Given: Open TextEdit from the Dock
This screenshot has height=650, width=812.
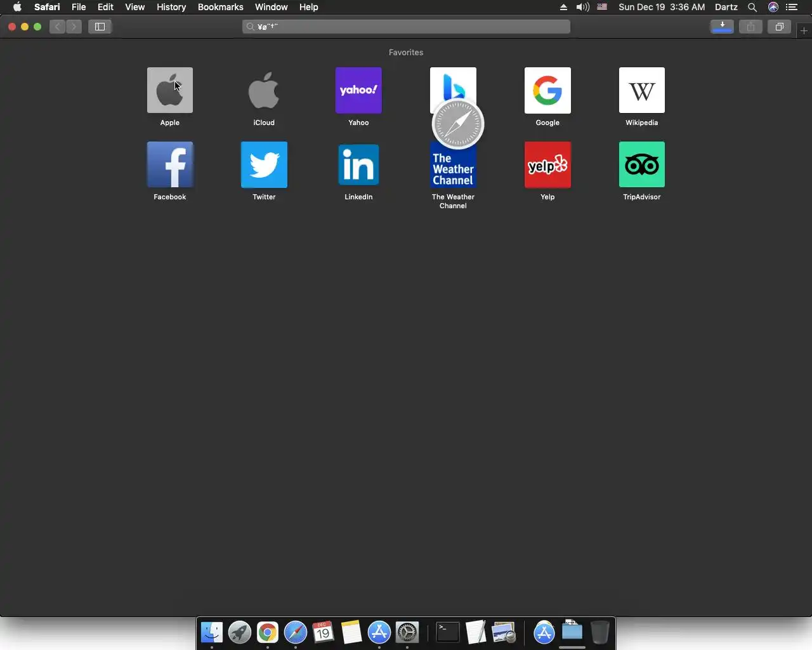Looking at the screenshot, I should point(476,632).
